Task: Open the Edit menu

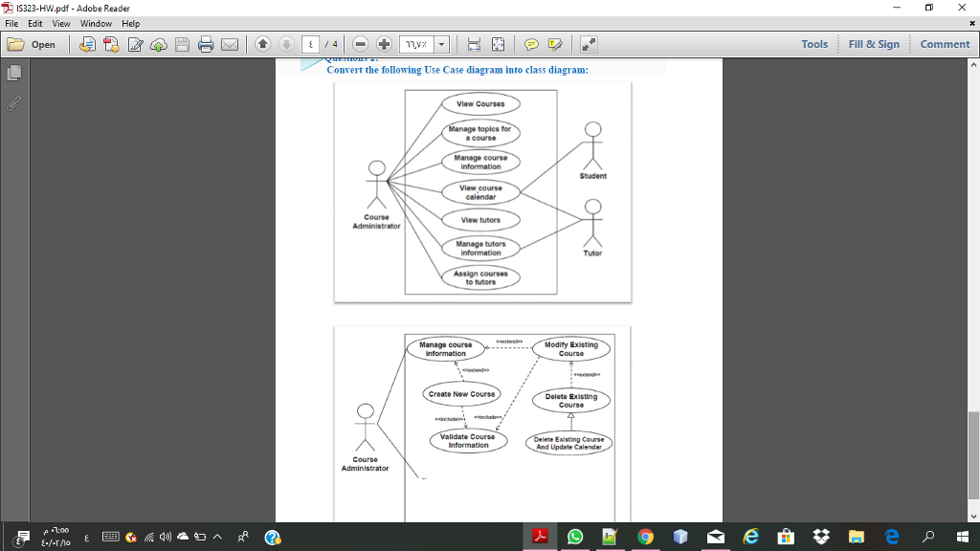Action: (35, 24)
